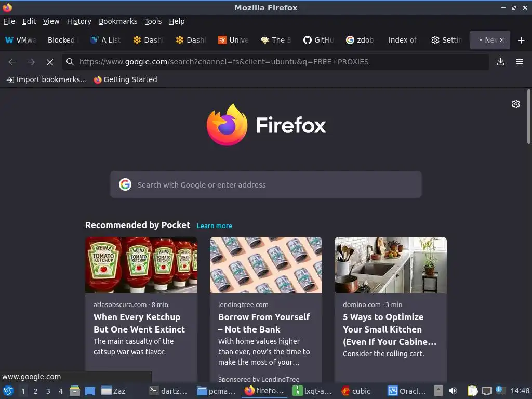Click the 14:48 clock
Image resolution: width=532 pixels, height=399 pixels.
pyautogui.click(x=520, y=391)
